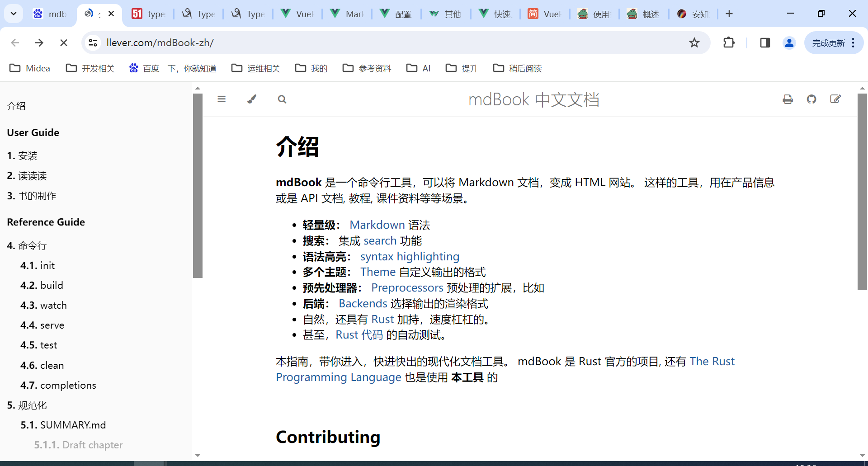Open the 参考资料 bookmarks folder
This screenshot has height=466, width=868.
click(367, 68)
